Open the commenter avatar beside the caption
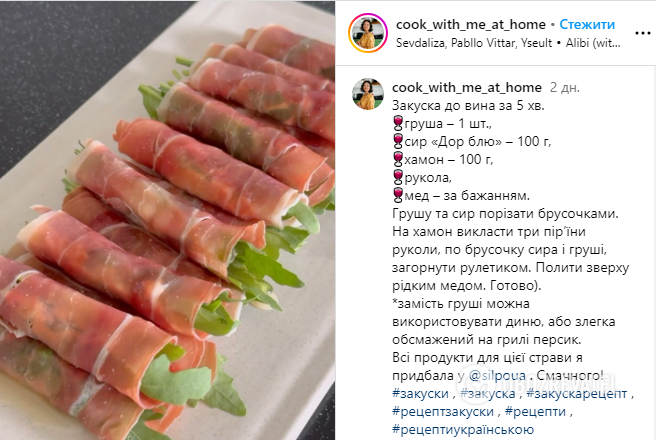 [368, 94]
